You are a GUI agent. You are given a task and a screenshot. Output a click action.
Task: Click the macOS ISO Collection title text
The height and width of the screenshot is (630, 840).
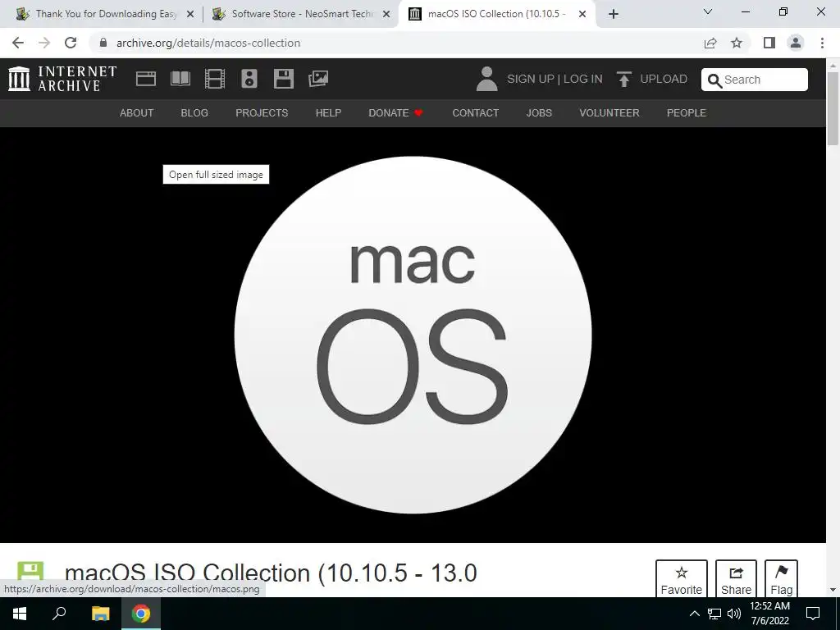pyautogui.click(x=271, y=573)
